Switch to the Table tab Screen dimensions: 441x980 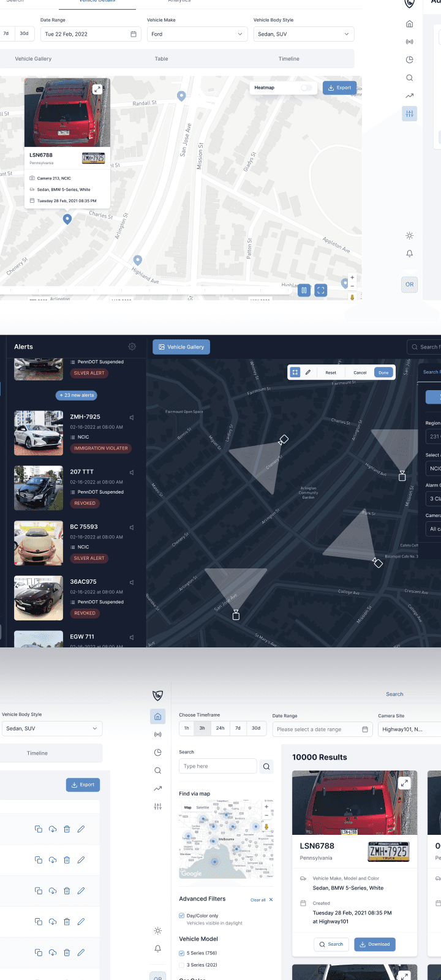161,59
